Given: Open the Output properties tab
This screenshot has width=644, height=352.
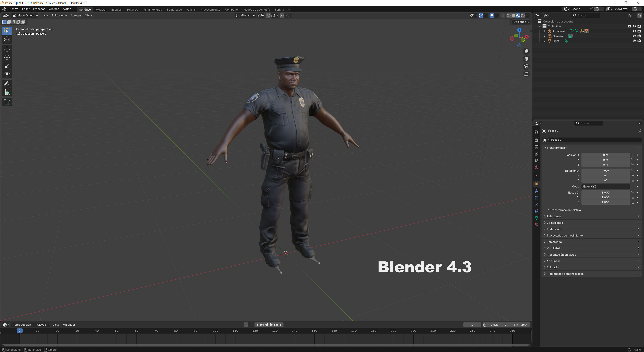Looking at the screenshot, I should tap(536, 147).
